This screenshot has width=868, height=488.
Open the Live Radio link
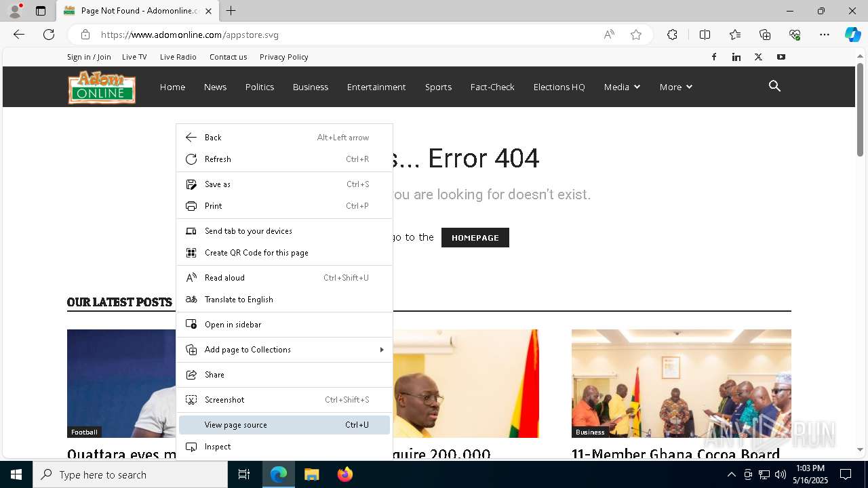point(178,57)
